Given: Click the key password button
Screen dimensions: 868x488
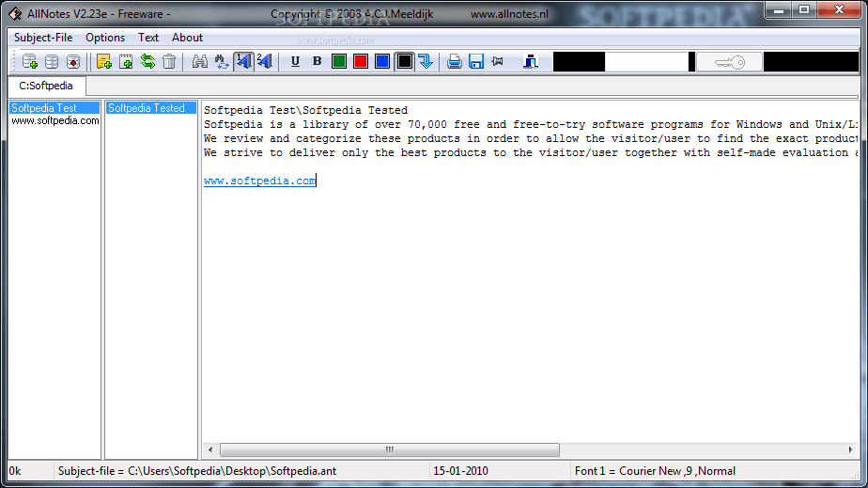Looking at the screenshot, I should click(729, 62).
